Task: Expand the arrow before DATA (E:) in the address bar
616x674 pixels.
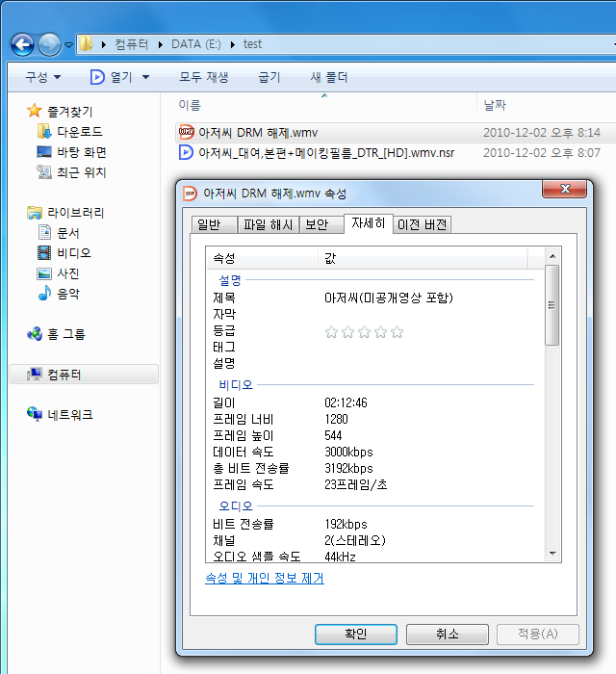Action: pyautogui.click(x=160, y=44)
